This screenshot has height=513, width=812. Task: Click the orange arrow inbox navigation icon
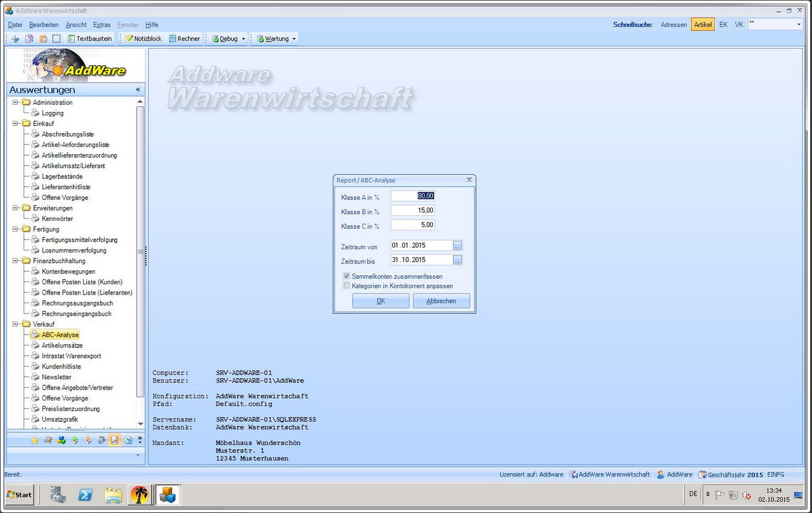(x=88, y=440)
